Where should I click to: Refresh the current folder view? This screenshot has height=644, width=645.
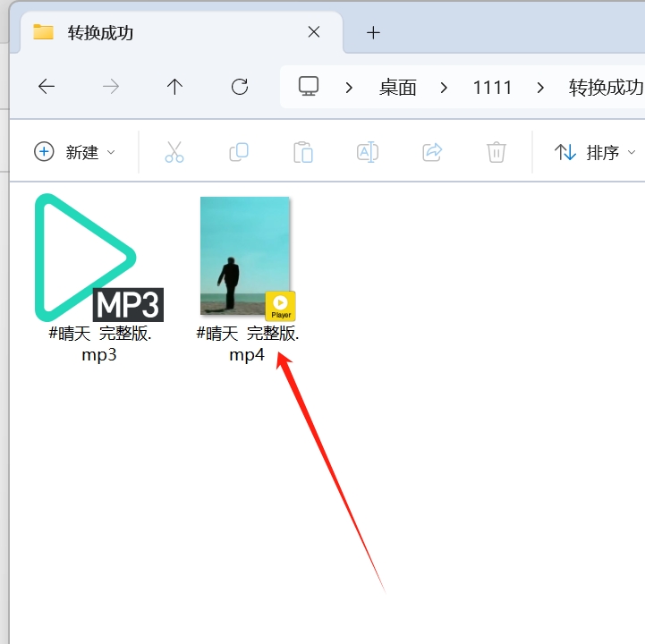tap(240, 87)
